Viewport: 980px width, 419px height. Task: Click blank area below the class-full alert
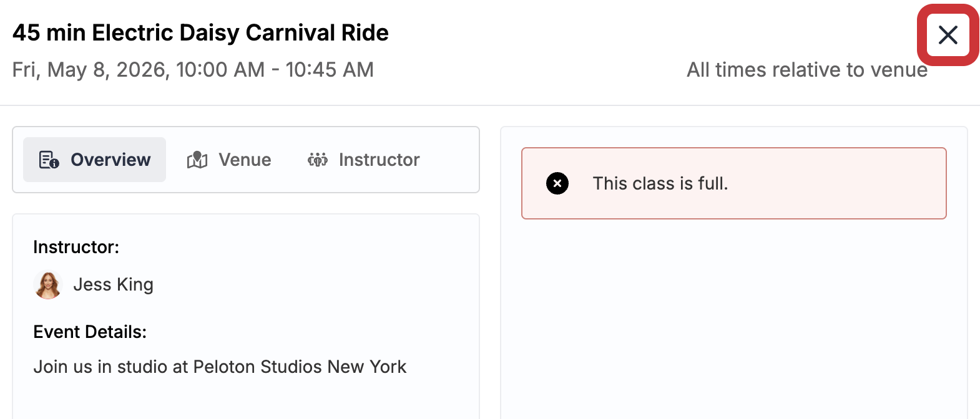pyautogui.click(x=733, y=312)
